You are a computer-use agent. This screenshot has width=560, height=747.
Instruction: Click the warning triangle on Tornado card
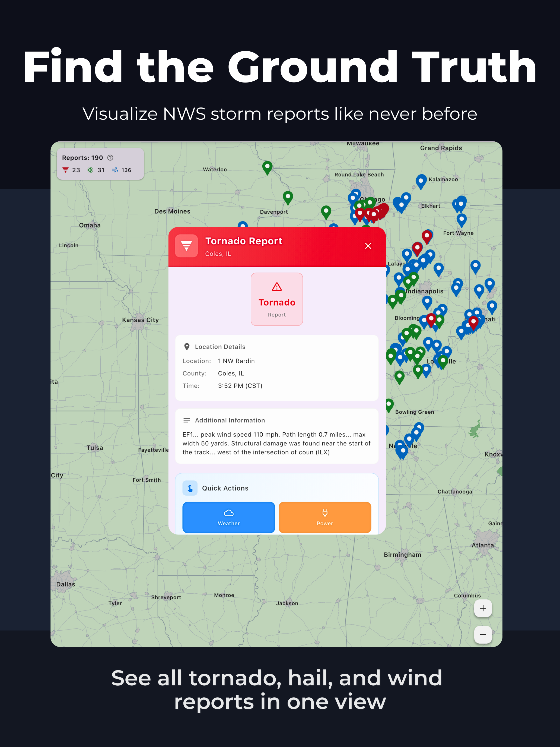(277, 287)
